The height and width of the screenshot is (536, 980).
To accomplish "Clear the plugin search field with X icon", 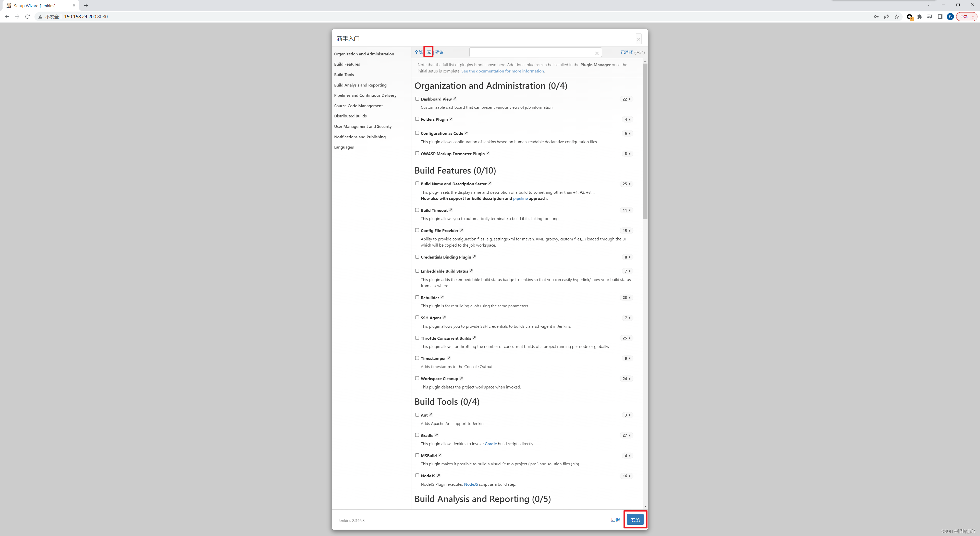I will tap(597, 53).
